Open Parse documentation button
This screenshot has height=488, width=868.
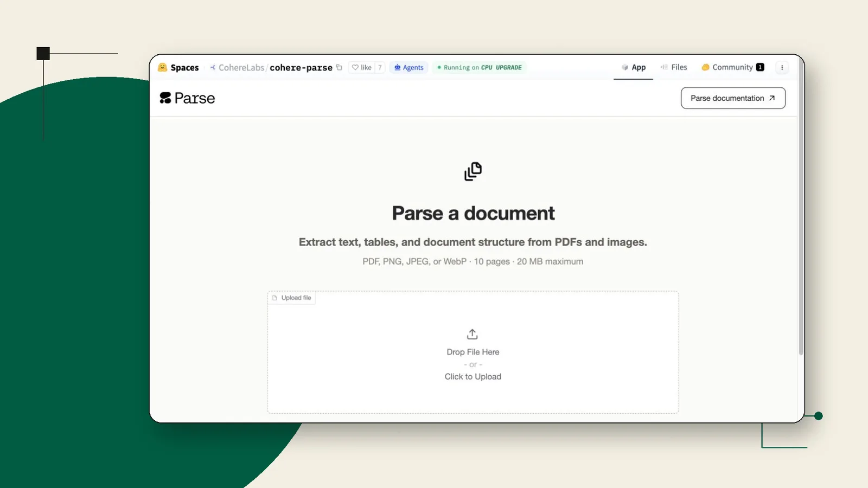(x=733, y=98)
